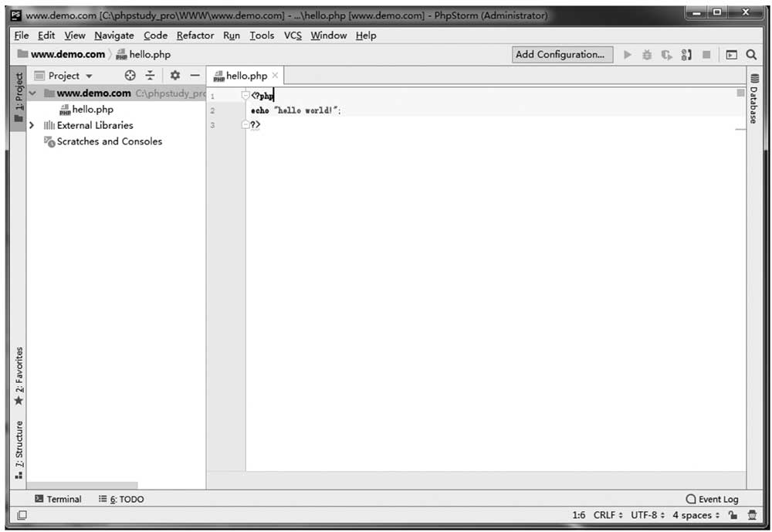772x532 pixels.
Task: Click hello.php in the navigation breadcrumb
Action: [x=150, y=54]
